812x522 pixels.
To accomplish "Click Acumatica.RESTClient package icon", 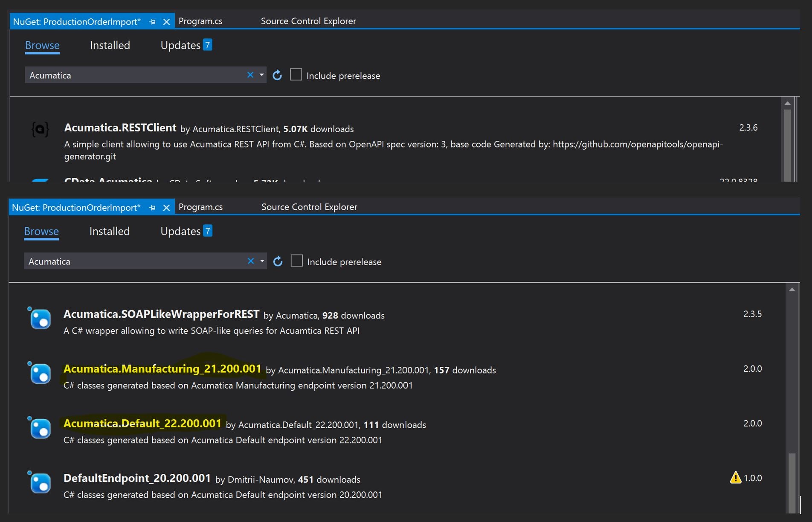I will [41, 129].
